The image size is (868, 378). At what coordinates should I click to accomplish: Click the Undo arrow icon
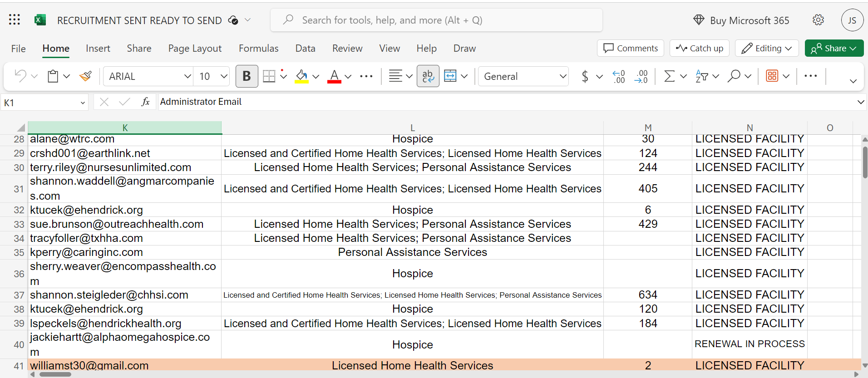point(20,76)
